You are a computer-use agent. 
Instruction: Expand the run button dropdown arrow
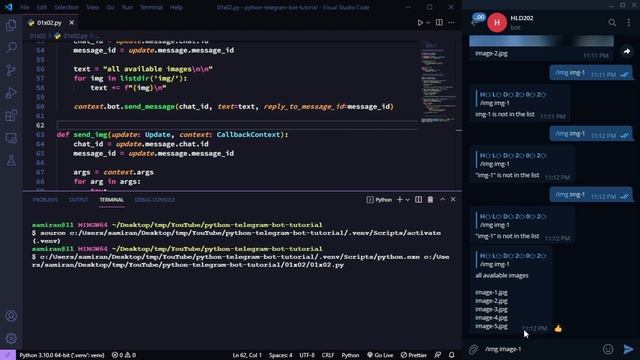428,23
